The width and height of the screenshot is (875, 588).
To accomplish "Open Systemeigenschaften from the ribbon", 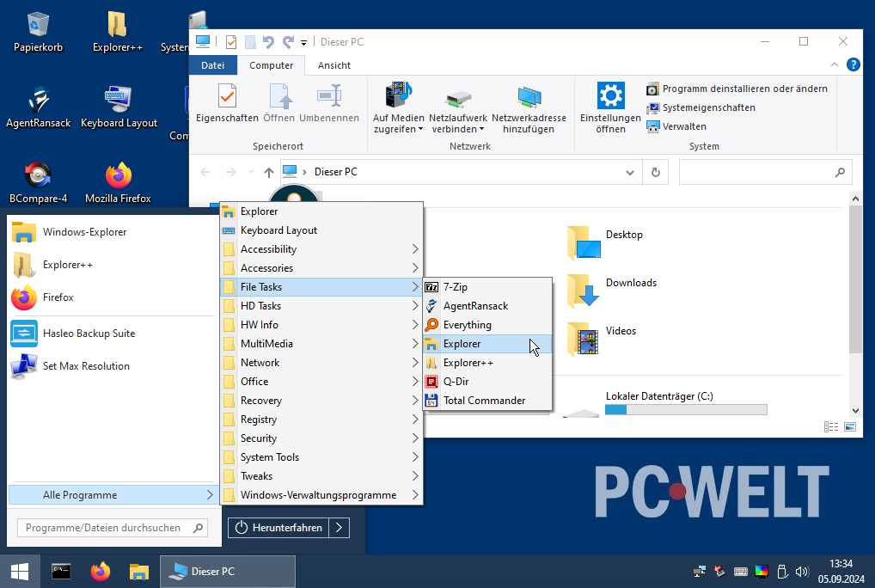I will pyautogui.click(x=701, y=107).
